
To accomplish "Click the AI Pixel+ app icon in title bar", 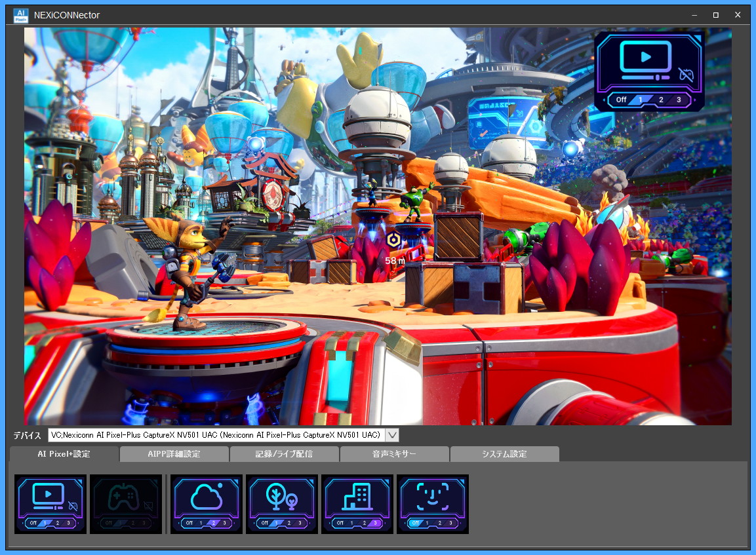I will click(x=21, y=16).
